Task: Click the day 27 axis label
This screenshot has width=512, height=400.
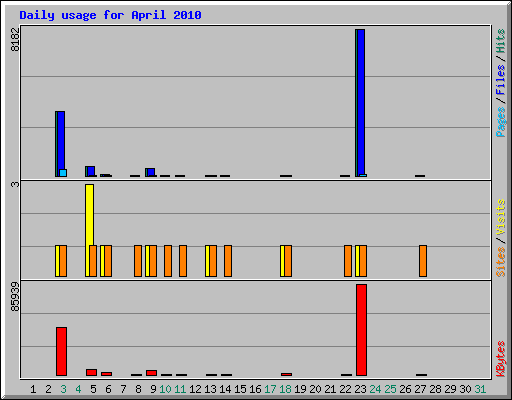Action: tap(420, 389)
